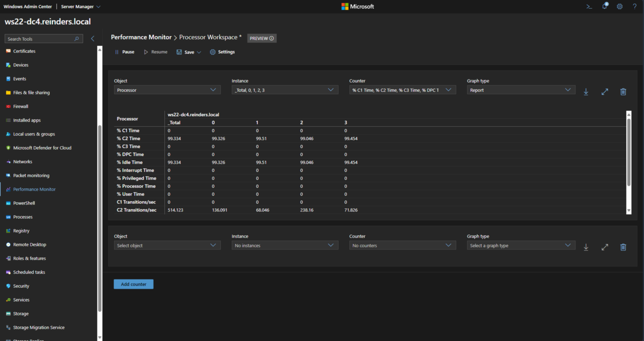Expand the Processor report to full view

point(605,91)
